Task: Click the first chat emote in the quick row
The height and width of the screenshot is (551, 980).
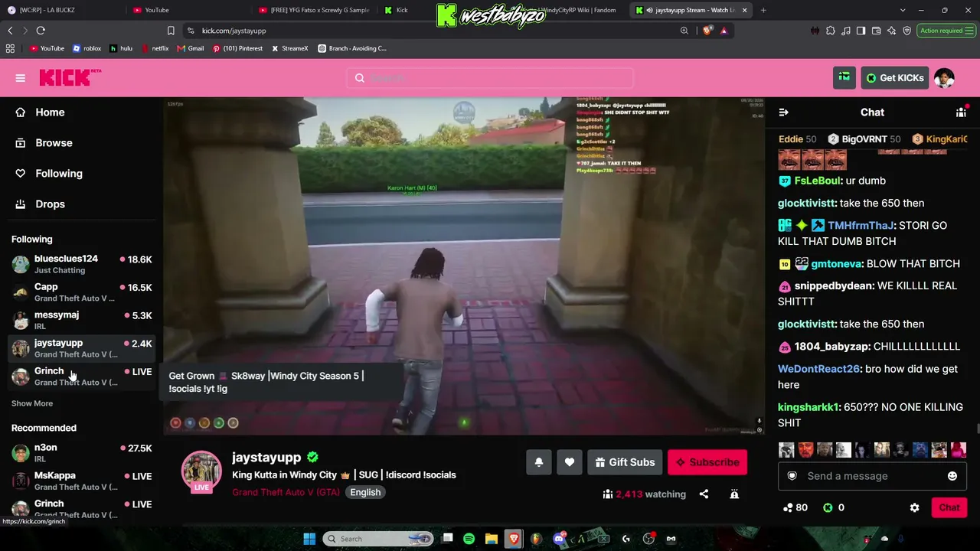Action: tap(787, 450)
